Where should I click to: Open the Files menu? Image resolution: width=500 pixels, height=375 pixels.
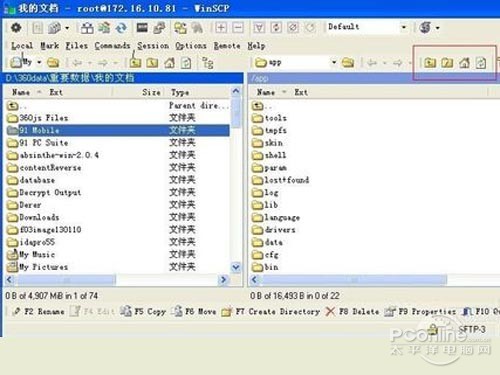click(x=76, y=46)
